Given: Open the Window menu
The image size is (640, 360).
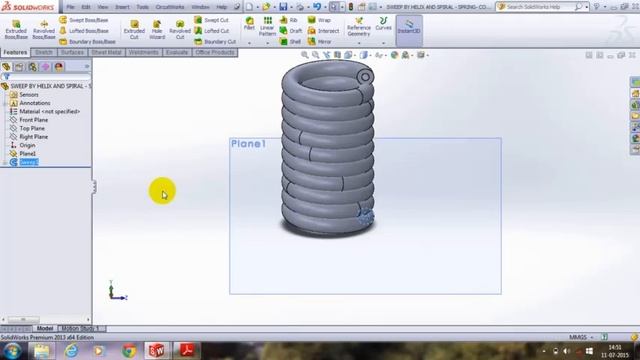Looking at the screenshot, I should click(200, 7).
